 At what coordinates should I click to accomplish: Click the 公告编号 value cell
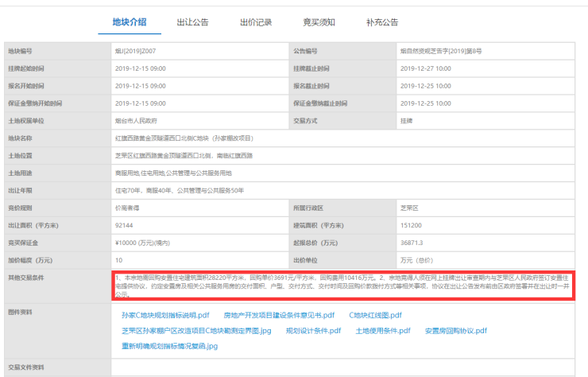pyautogui.click(x=442, y=51)
